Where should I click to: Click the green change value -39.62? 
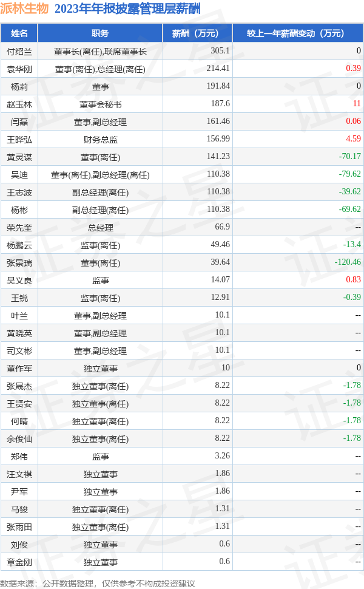(349, 191)
